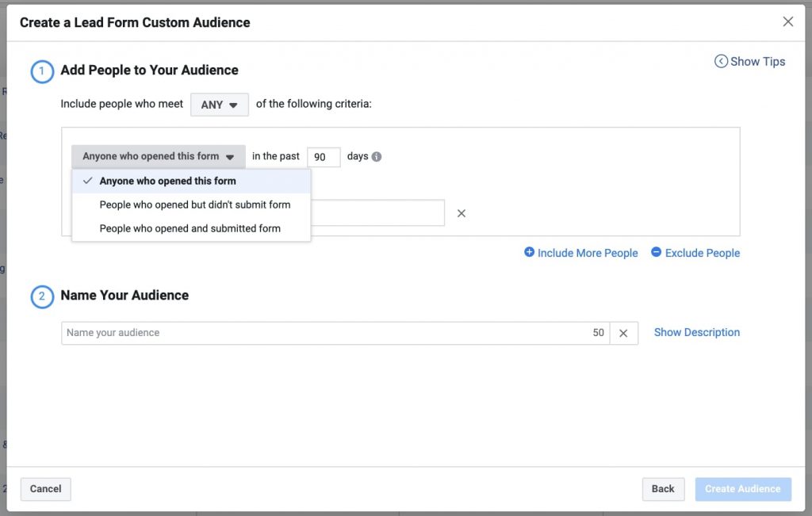The image size is (812, 516).
Task: Click the Show Description link
Action: [x=696, y=332]
